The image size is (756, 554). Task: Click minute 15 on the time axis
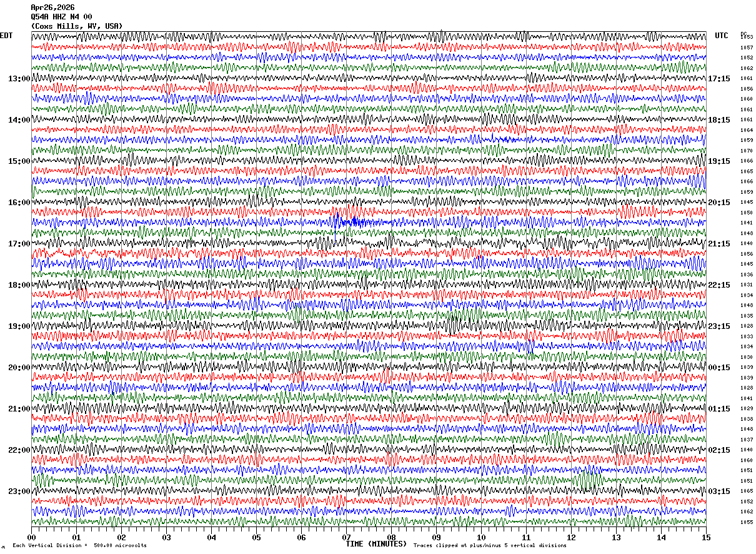coord(706,537)
